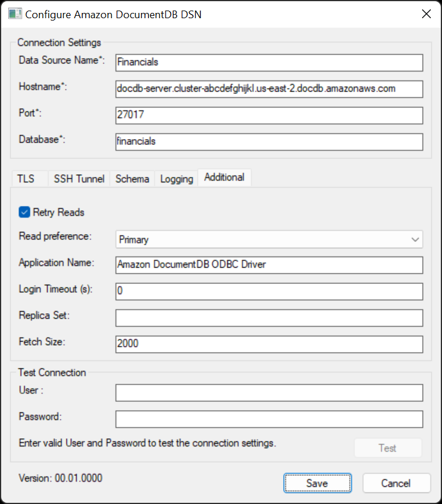Switch to the SSH Tunnel tab

79,179
